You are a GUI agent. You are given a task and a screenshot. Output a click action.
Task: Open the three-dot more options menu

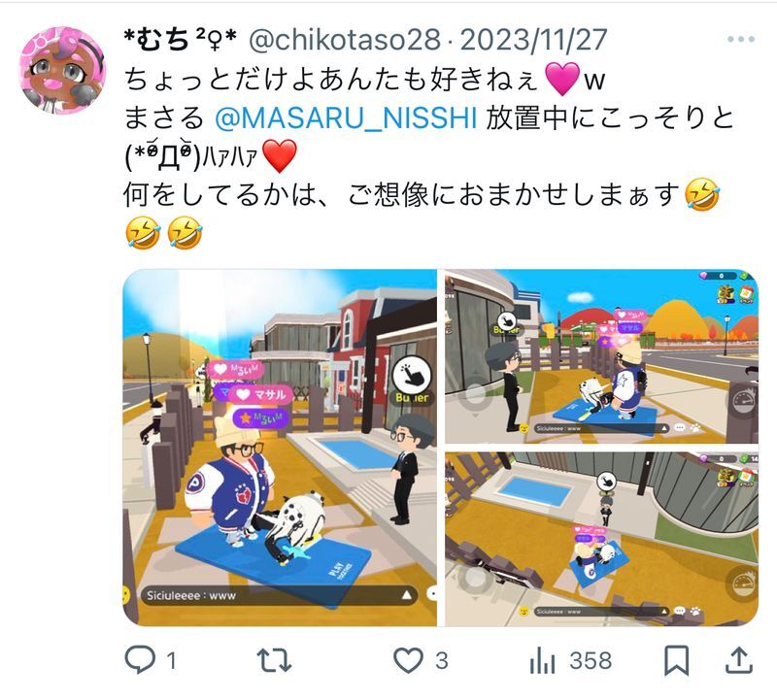coord(741,39)
